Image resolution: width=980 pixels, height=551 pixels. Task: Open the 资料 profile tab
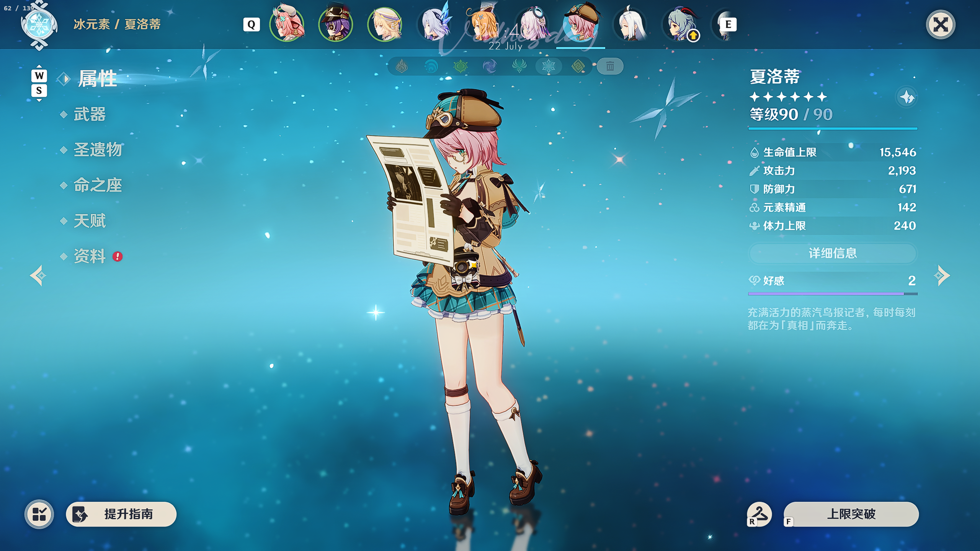89,256
